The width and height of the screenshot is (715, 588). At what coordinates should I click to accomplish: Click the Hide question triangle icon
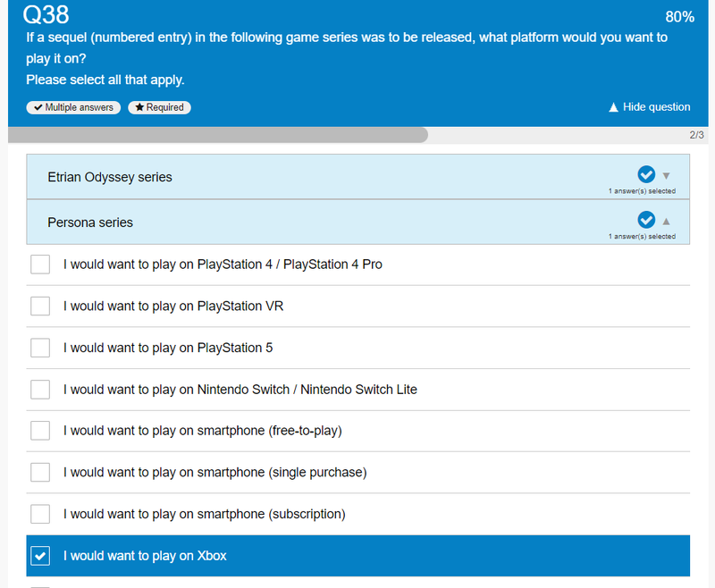[x=613, y=107]
